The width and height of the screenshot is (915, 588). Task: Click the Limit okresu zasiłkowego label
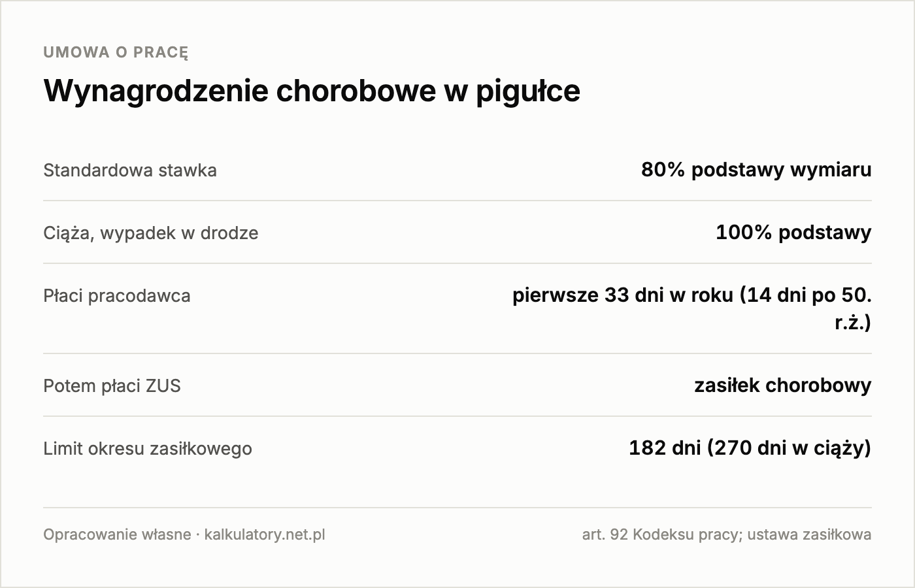click(x=148, y=449)
